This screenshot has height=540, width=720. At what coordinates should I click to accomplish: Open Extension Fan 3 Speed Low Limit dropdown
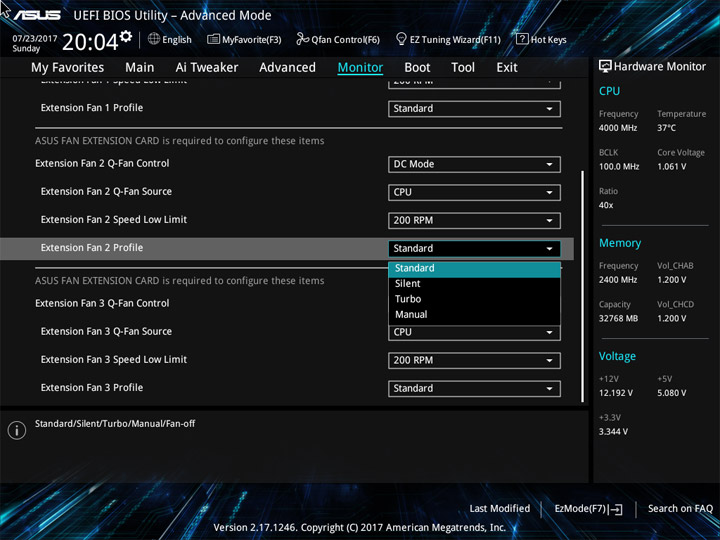pyautogui.click(x=474, y=360)
